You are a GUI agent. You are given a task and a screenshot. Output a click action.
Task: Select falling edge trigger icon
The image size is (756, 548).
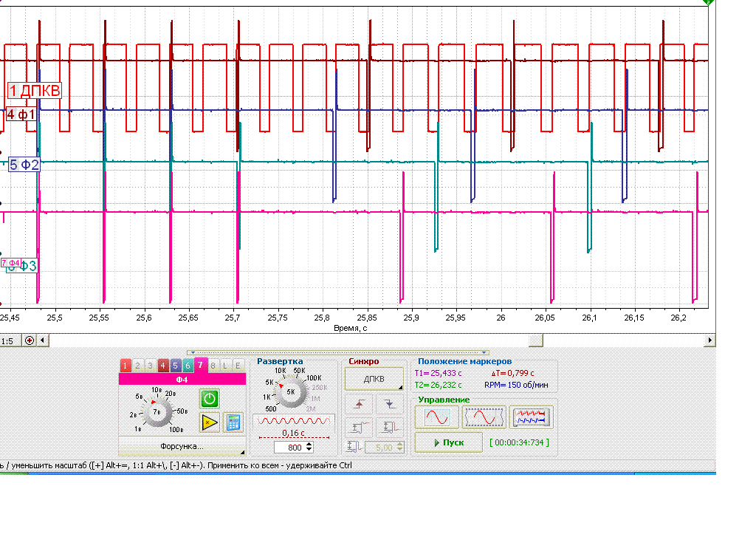tap(389, 404)
